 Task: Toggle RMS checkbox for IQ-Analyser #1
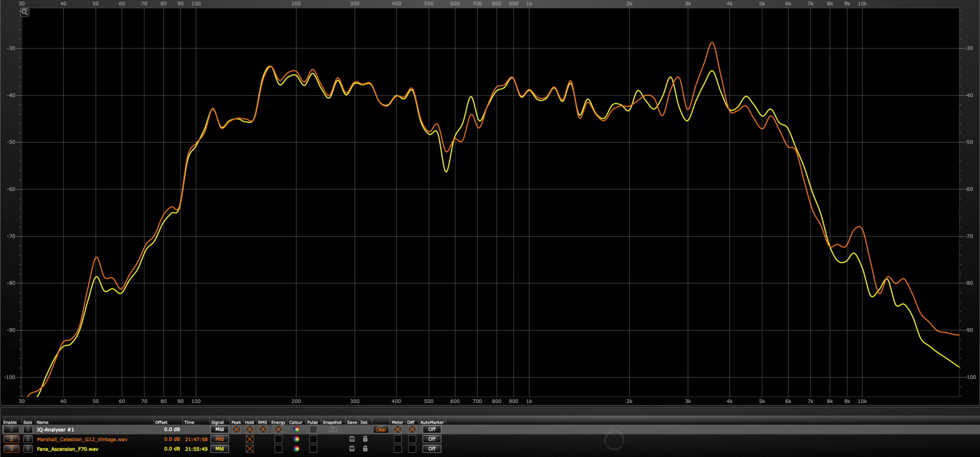click(x=263, y=429)
